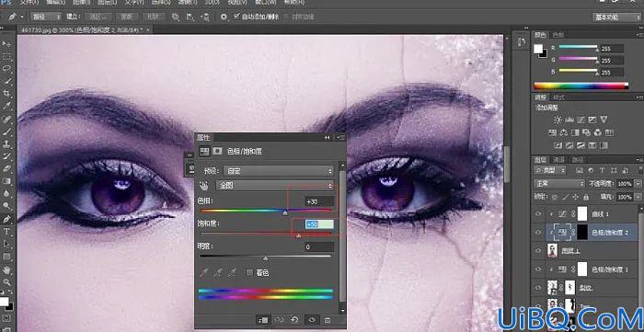
Task: Click the add-to-sample eyedropper
Action: [x=219, y=272]
